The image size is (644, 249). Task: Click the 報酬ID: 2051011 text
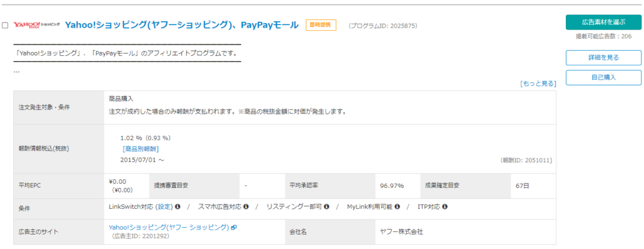click(526, 160)
